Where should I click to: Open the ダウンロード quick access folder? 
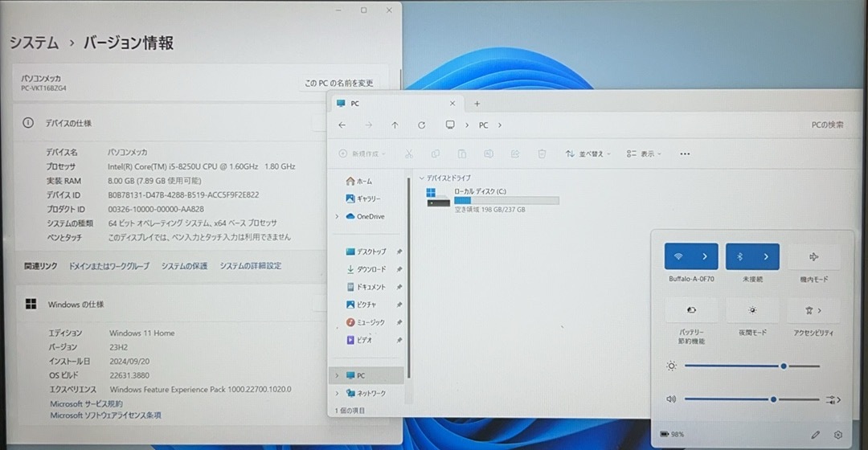click(366, 269)
